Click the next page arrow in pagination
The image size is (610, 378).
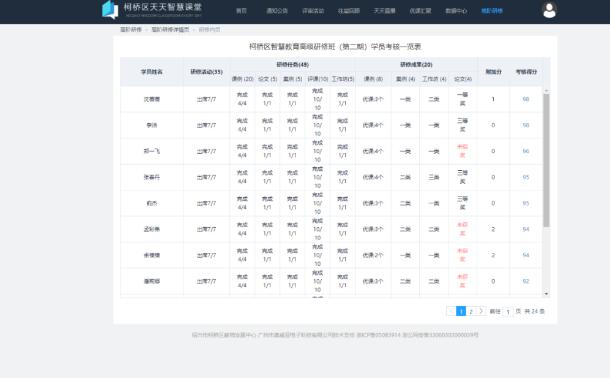(x=481, y=311)
